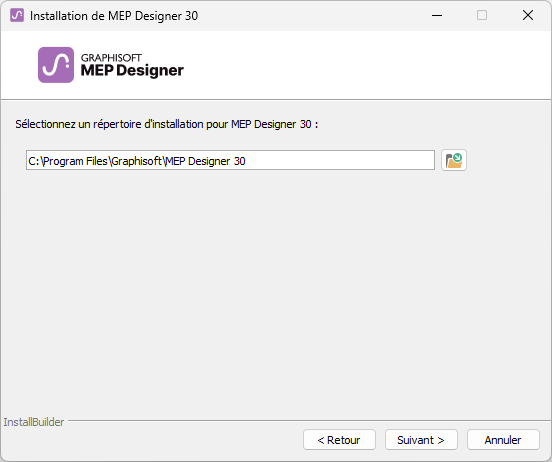552x462 pixels.
Task: Minimize the installer window
Action: 437,15
